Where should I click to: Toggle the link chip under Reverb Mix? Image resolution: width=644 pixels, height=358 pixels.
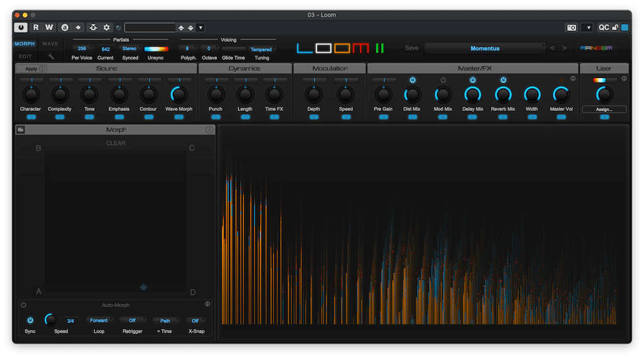coord(502,117)
